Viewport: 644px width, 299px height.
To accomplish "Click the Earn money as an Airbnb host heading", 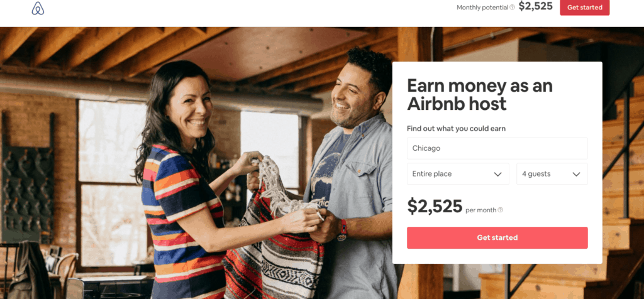I will [480, 94].
